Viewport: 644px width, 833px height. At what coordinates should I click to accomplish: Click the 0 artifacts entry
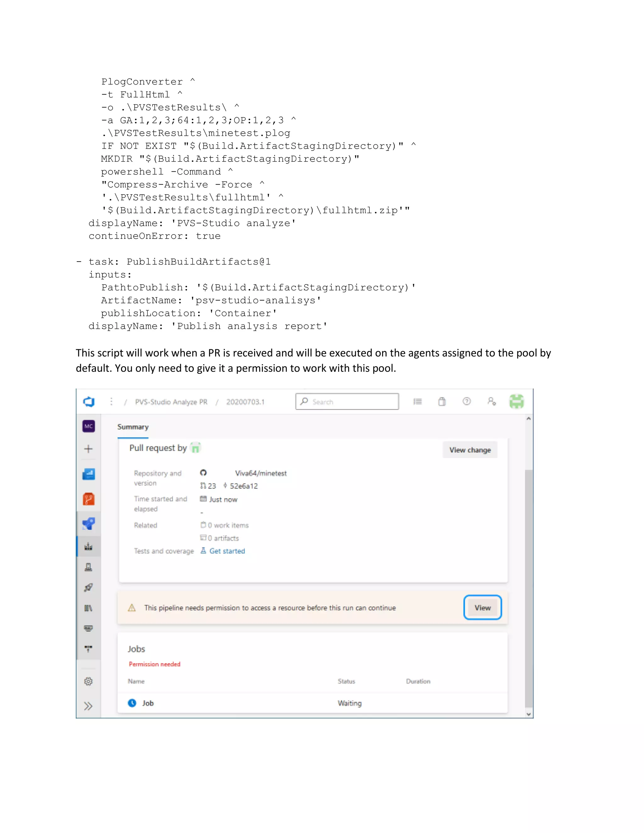tap(220, 538)
